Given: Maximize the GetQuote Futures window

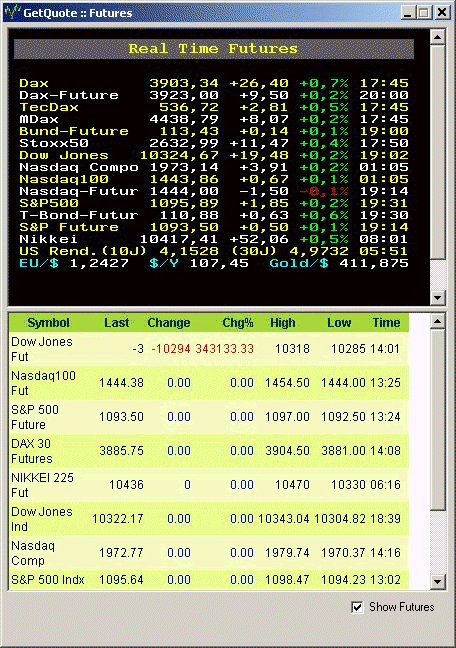Looking at the screenshot, I should pyautogui.click(x=423, y=12).
